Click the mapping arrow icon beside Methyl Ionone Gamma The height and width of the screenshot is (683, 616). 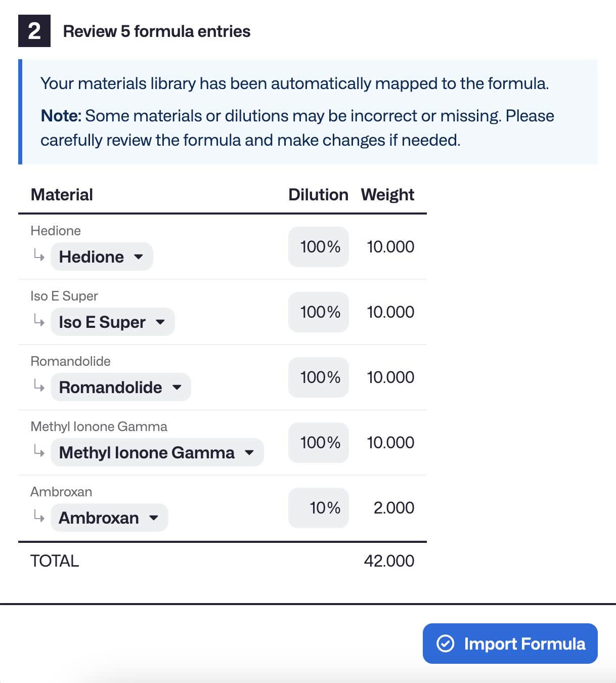pyautogui.click(x=38, y=452)
